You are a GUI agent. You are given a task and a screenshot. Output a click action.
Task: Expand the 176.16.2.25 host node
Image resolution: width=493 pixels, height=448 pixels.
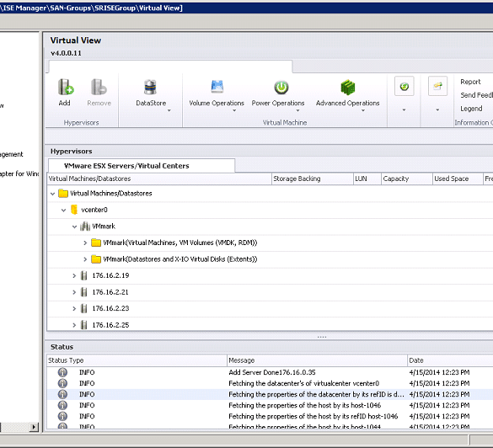click(74, 325)
